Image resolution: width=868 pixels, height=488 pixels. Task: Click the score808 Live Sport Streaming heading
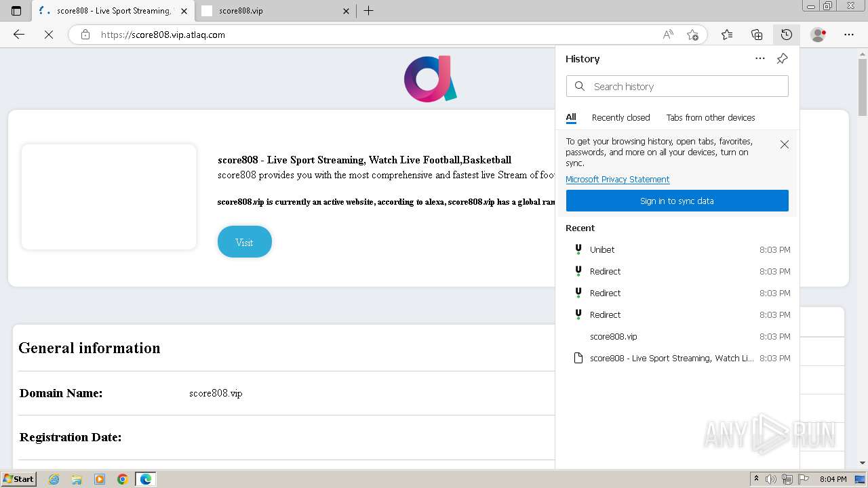click(x=364, y=160)
